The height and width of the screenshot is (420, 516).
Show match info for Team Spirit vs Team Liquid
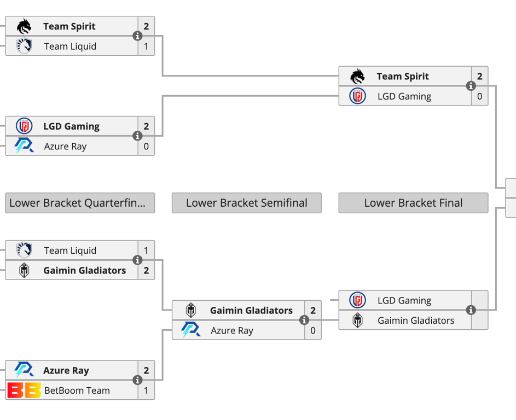point(137,36)
